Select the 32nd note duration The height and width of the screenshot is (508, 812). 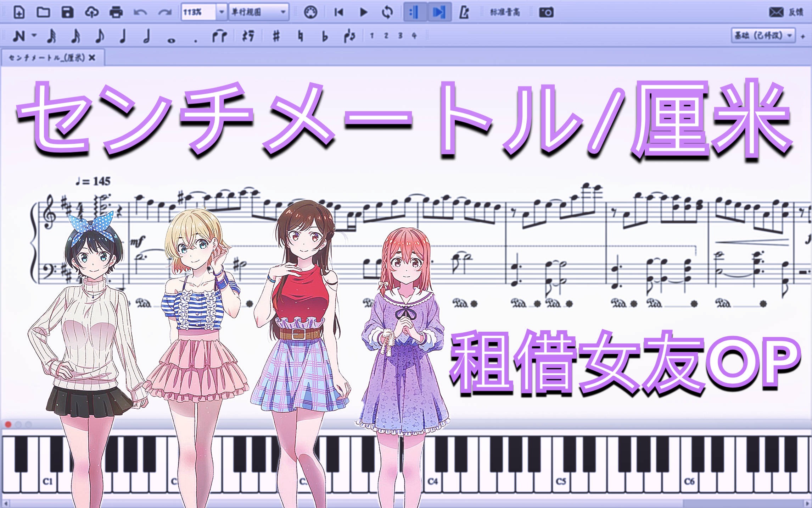click(x=52, y=36)
